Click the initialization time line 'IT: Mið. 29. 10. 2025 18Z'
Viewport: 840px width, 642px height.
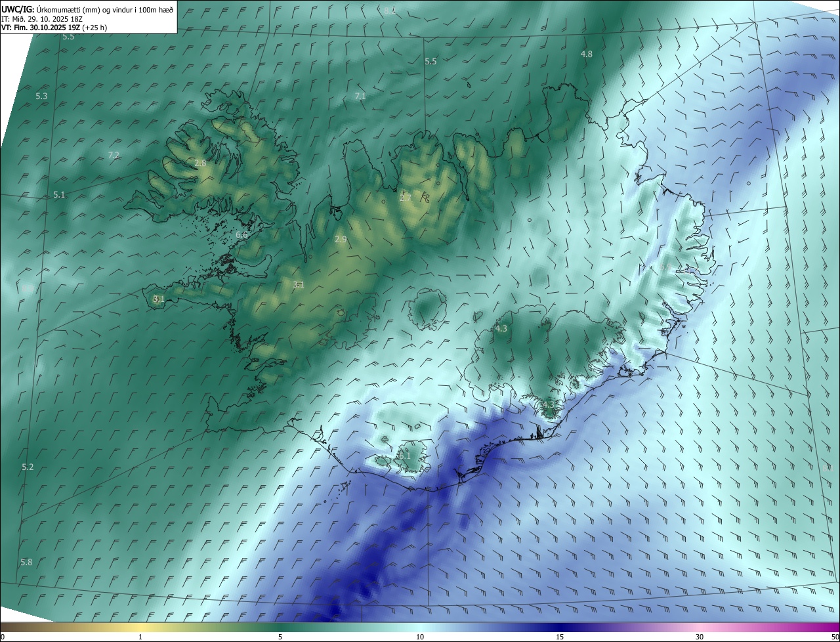(x=43, y=19)
